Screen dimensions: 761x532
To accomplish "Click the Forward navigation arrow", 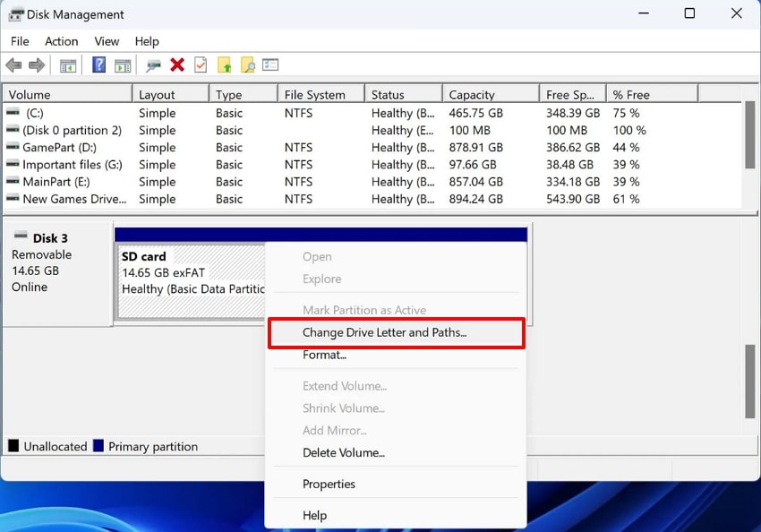I will 36,64.
